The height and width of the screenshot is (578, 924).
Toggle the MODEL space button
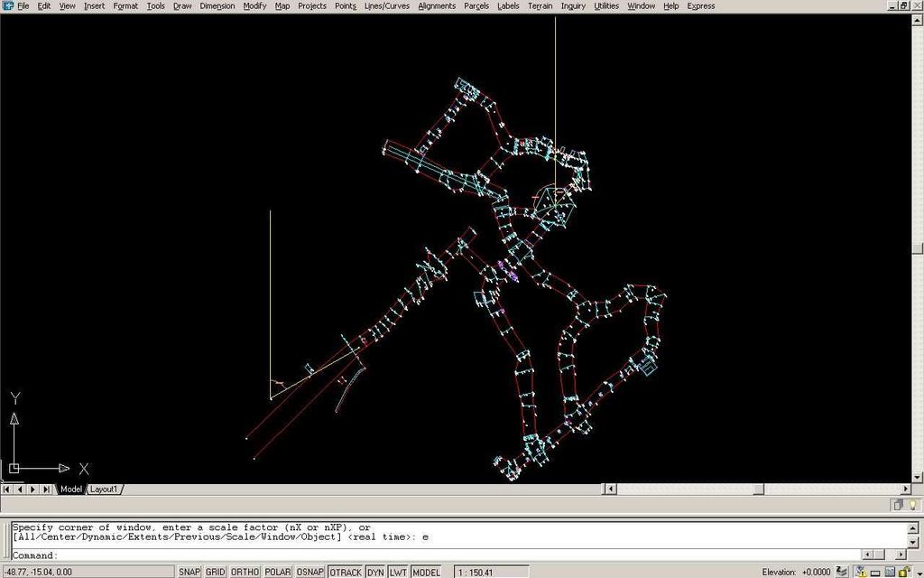(x=426, y=572)
